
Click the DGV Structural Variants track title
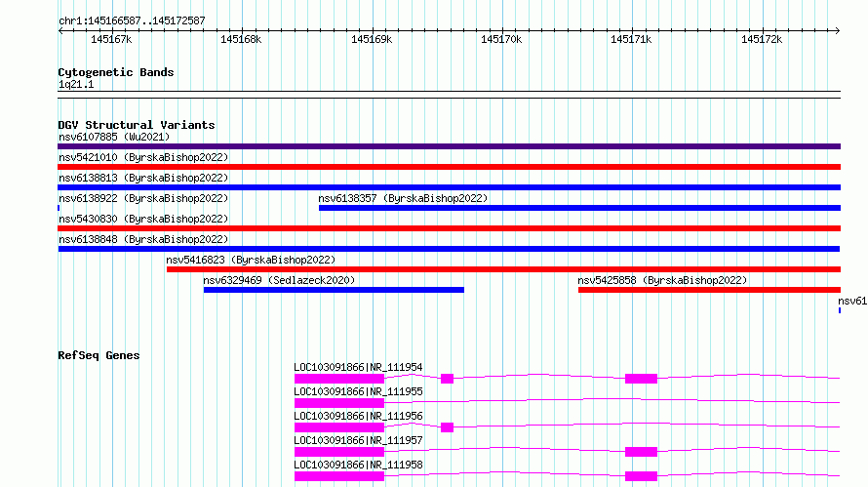pyautogui.click(x=137, y=125)
